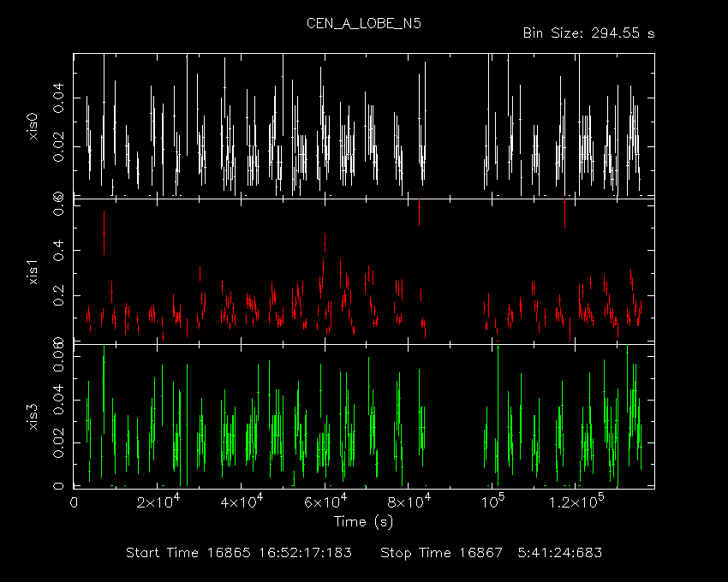Click the 1.2×10^5 time-axis tick label
Image resolution: width=728 pixels, height=582 pixels.
coord(576,502)
